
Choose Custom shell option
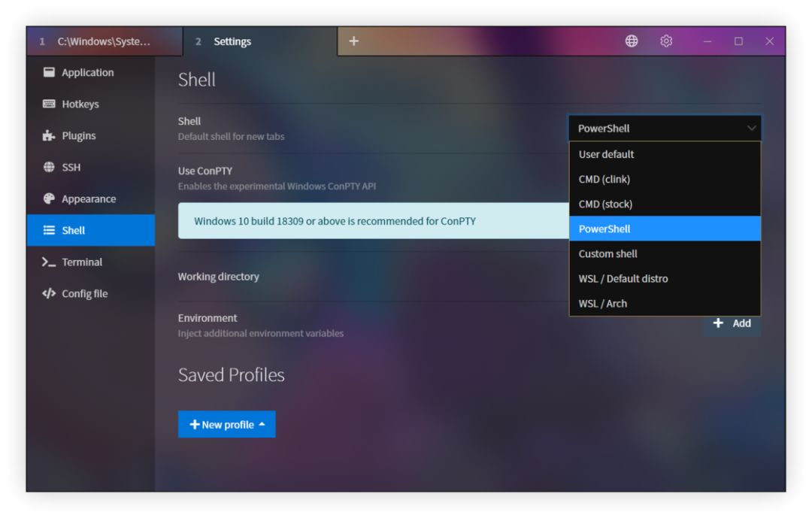(665, 254)
